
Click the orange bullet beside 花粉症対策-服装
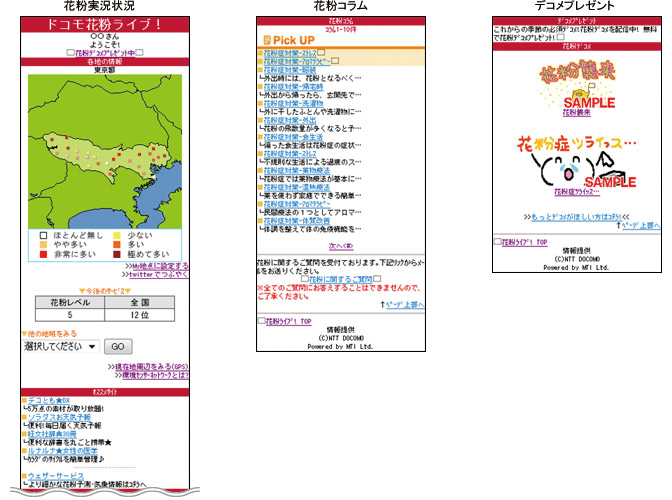[260, 70]
